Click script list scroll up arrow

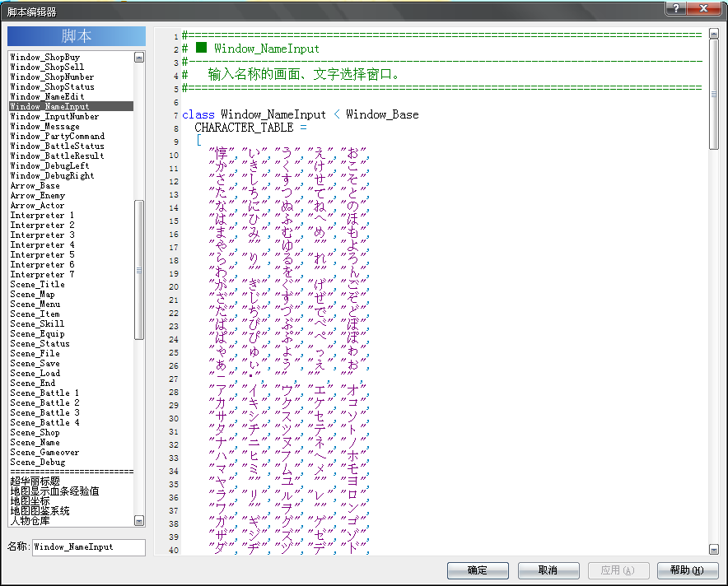(139, 58)
